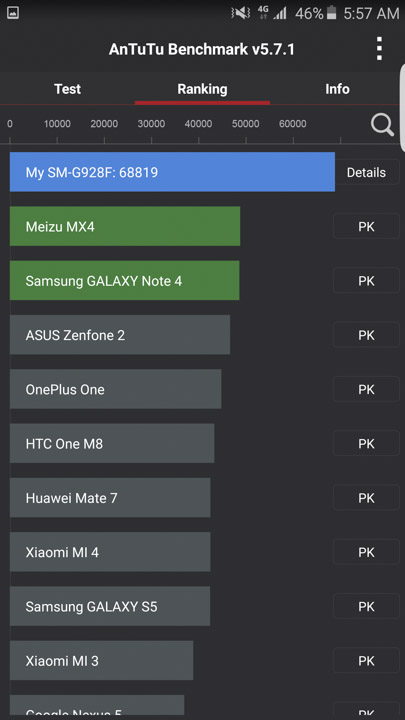Tap the vibrate mode status icon
The height and width of the screenshot is (720, 405).
(240, 13)
